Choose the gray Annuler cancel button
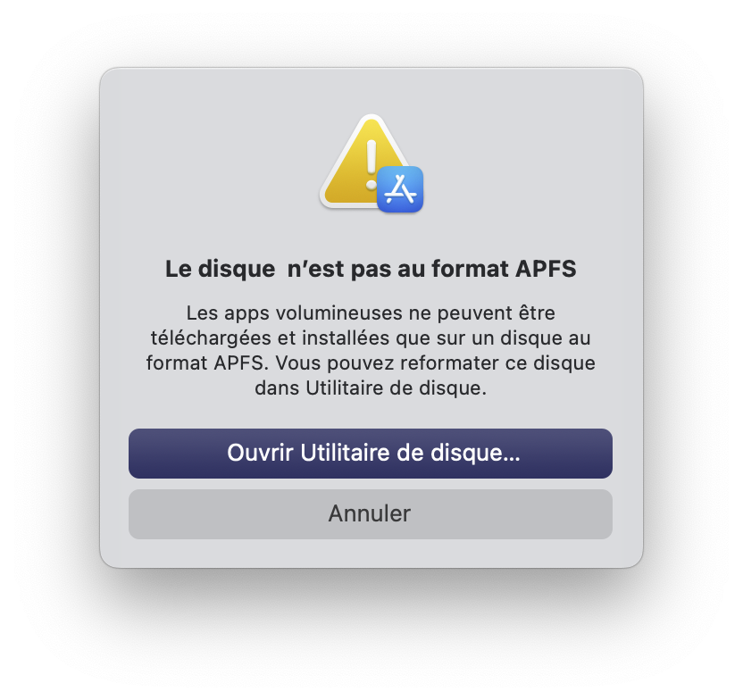Screen dimensions: 743x700 [x=371, y=514]
